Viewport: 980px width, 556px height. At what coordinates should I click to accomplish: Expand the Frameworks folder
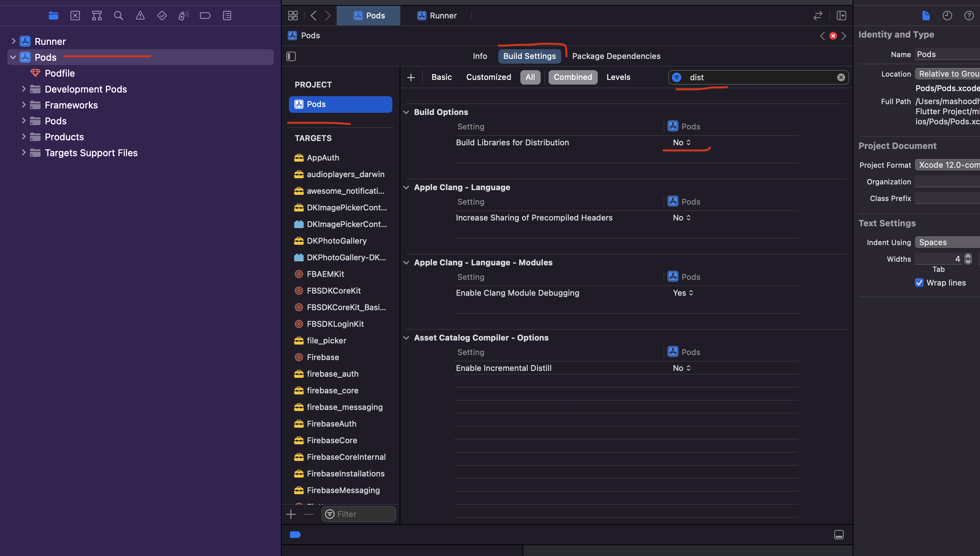pos(24,104)
